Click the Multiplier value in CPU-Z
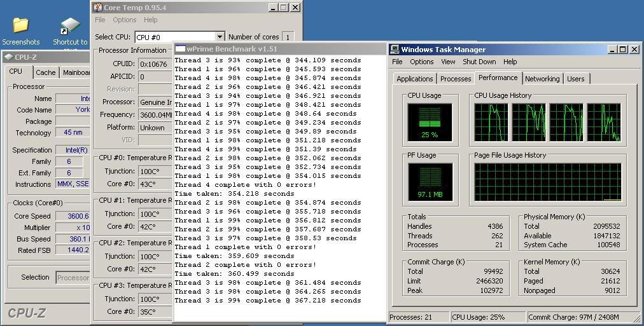This screenshot has height=326, width=644. [x=73, y=228]
